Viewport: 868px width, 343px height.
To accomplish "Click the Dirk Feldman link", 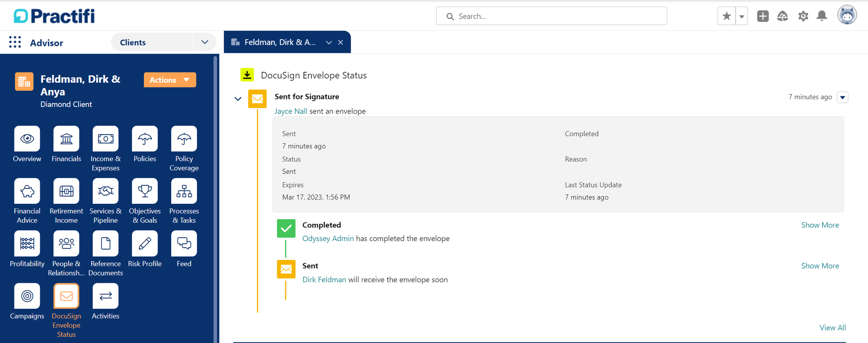I will 324,279.
